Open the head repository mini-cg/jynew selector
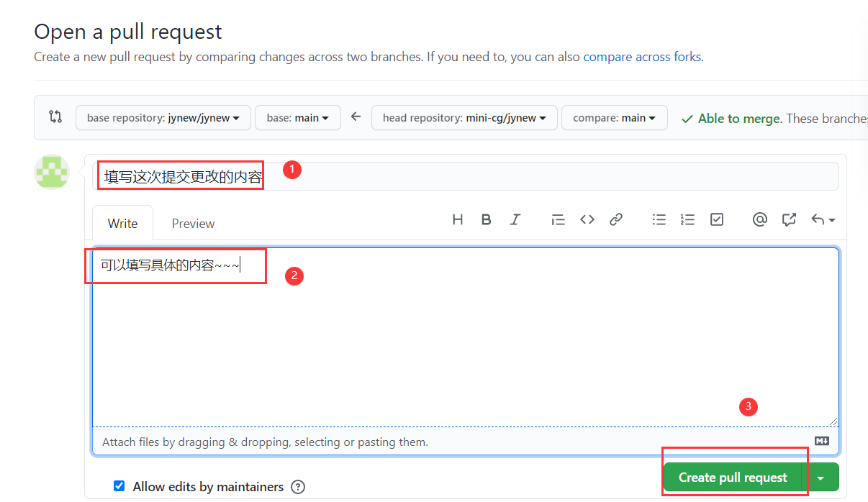 pos(464,118)
